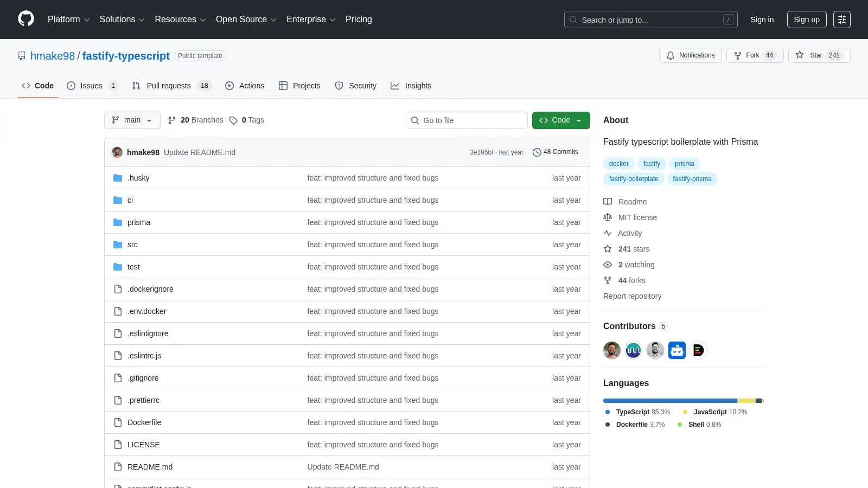868x488 pixels.
Task: Click the Notifications button
Action: coord(691,55)
